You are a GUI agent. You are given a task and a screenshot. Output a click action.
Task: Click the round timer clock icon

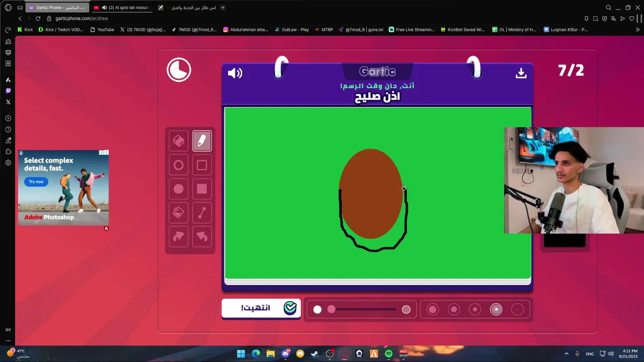[179, 70]
